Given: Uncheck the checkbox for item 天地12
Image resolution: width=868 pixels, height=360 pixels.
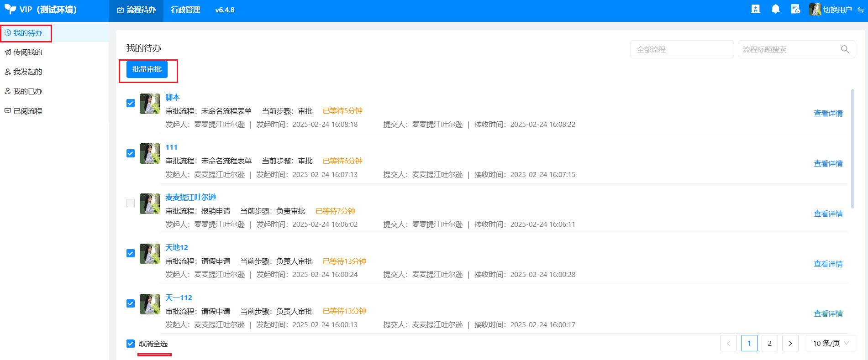Looking at the screenshot, I should point(131,253).
